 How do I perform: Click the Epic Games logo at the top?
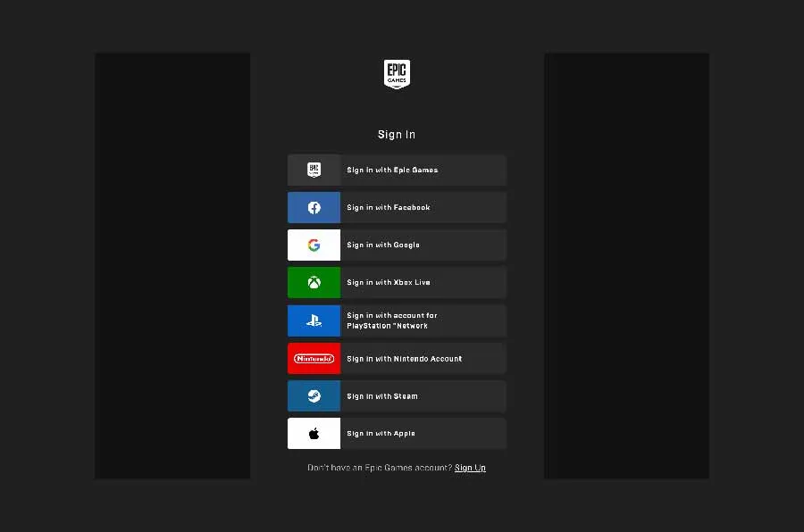point(397,75)
